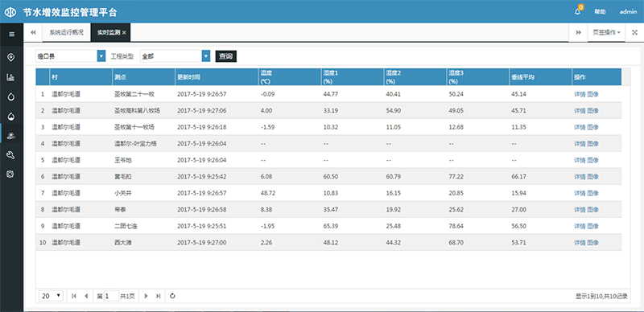644x312 pixels.
Task: Switch to the 系统运行概况 tab
Action: pyautogui.click(x=67, y=32)
